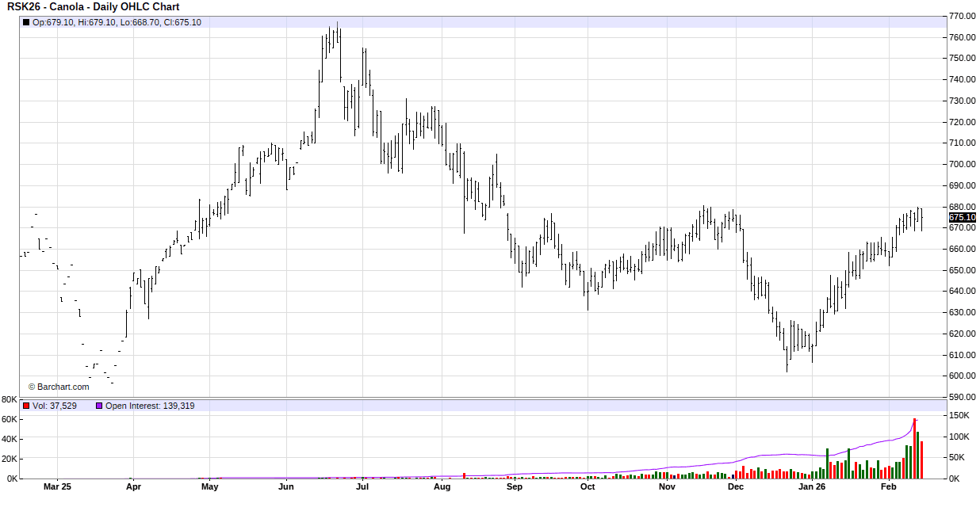Click the 'Jan 26' date axis label
This screenshot has height=511, width=980.
(x=811, y=487)
